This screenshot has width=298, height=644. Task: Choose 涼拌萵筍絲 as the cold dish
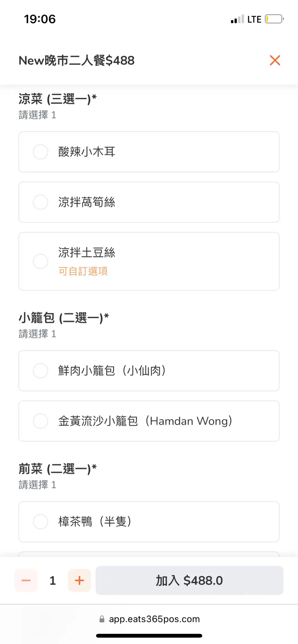click(41, 202)
